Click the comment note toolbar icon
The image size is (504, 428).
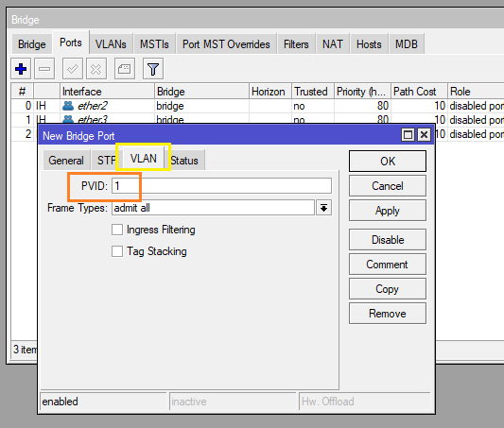coord(125,68)
